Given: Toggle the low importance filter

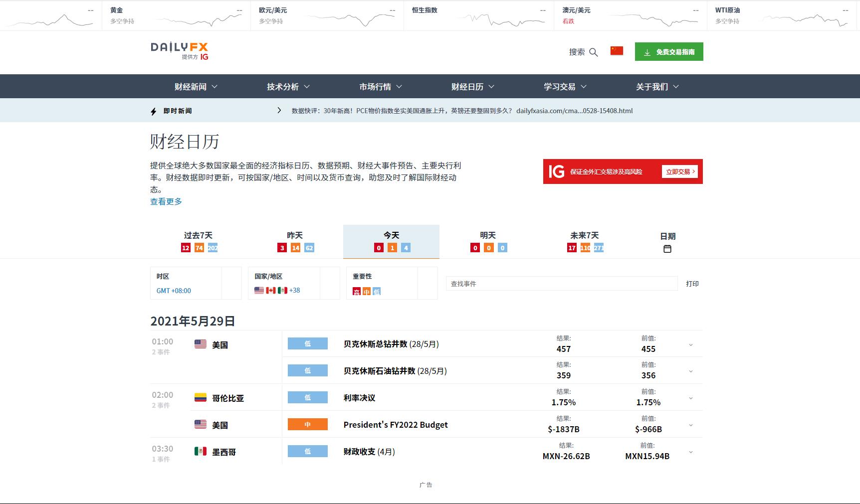Looking at the screenshot, I should [377, 292].
